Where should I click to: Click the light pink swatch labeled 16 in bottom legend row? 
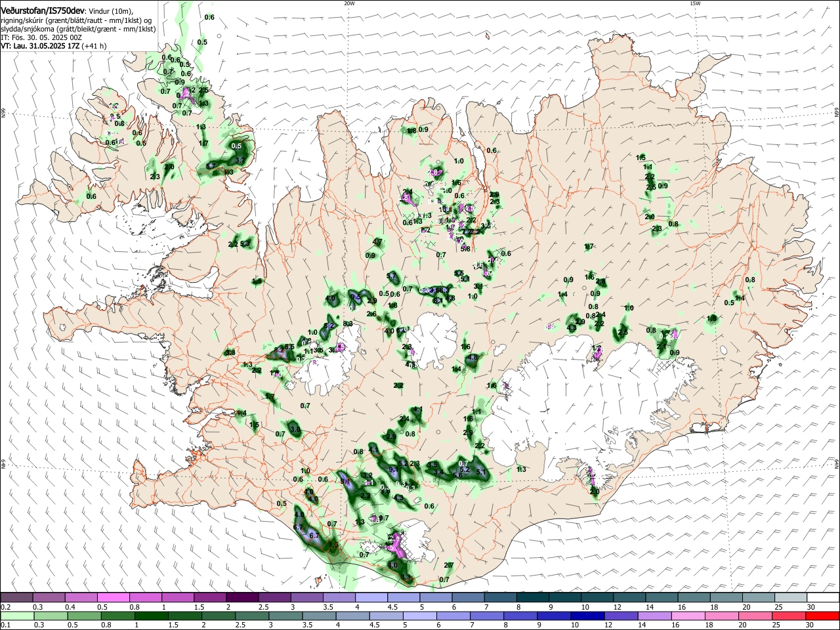click(x=687, y=616)
